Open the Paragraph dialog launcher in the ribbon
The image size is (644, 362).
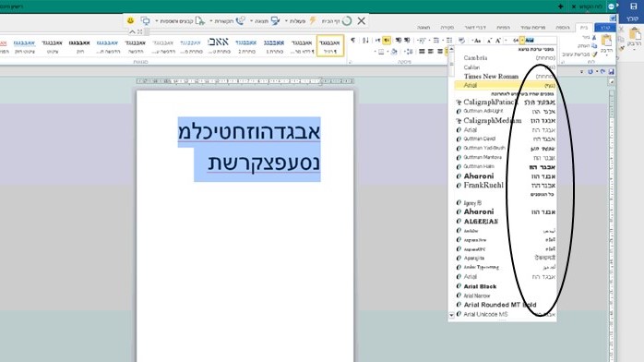coord(351,62)
